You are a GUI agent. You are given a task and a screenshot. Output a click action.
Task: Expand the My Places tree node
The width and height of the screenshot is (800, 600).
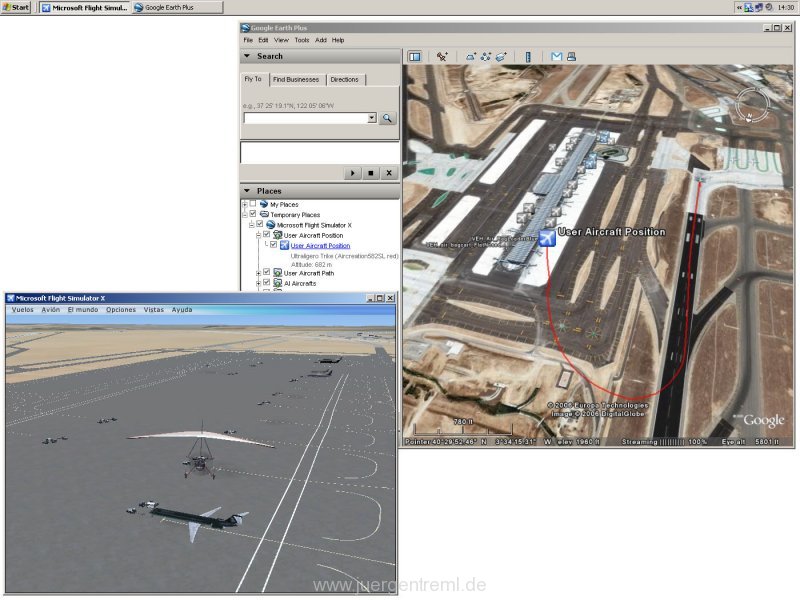click(244, 205)
